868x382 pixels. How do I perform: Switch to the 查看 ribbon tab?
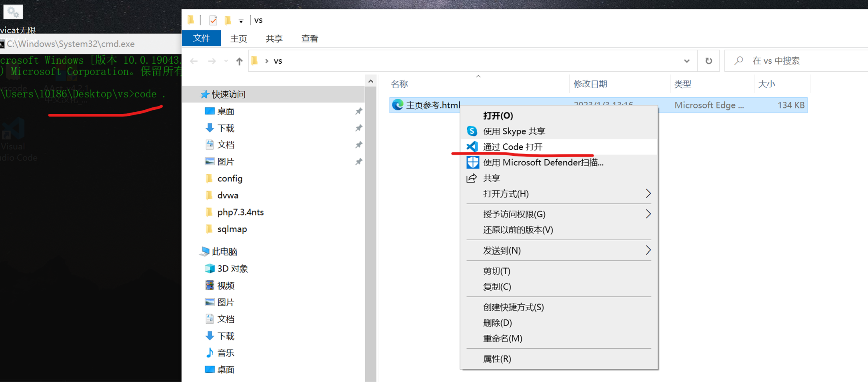click(310, 38)
